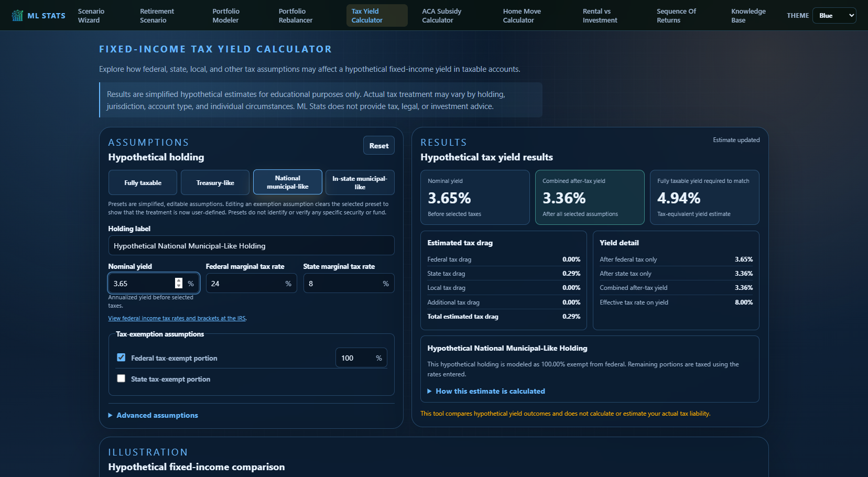
Task: Click the After state tax only row
Action: pos(676,274)
